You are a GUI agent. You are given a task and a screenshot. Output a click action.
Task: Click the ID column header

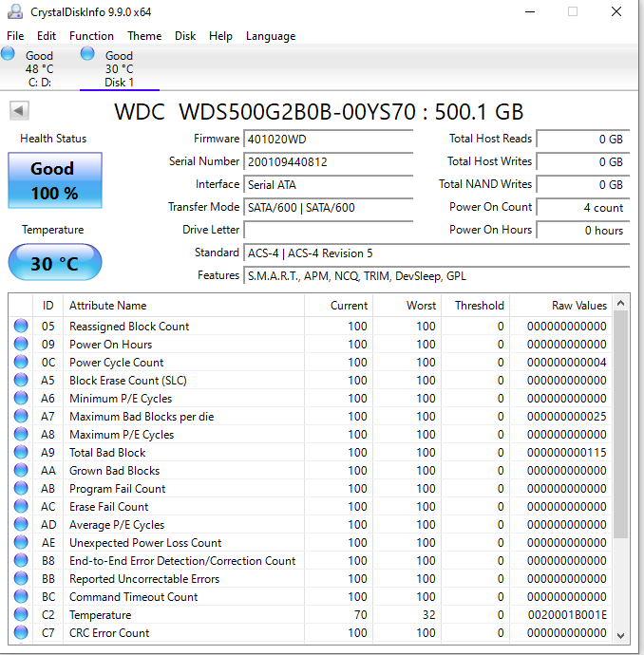48,306
